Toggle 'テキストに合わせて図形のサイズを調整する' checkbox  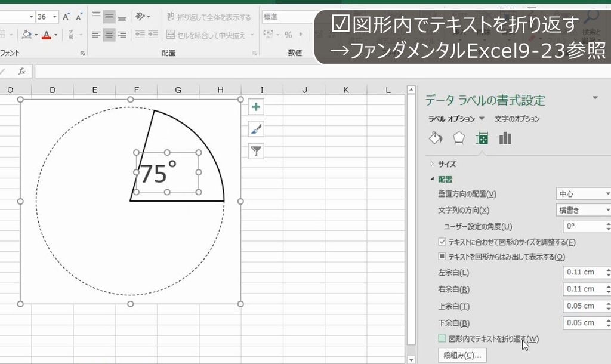pos(442,242)
